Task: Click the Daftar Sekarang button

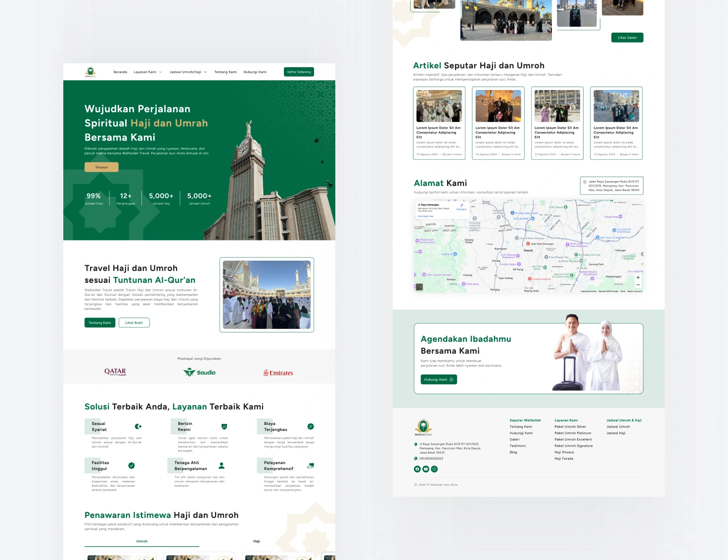Action: pyautogui.click(x=299, y=72)
